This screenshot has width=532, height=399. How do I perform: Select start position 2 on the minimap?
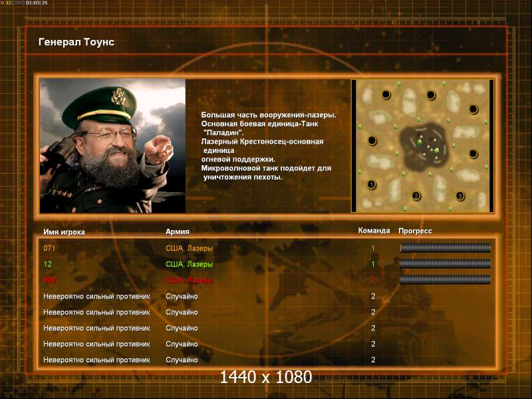point(416,196)
